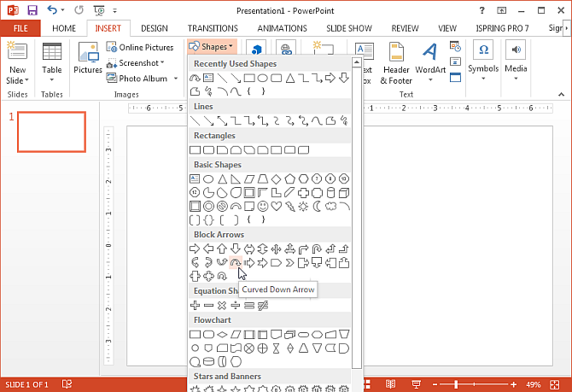The height and width of the screenshot is (392, 572).
Task: Choose the Scribble shape under Lines
Action: click(344, 120)
